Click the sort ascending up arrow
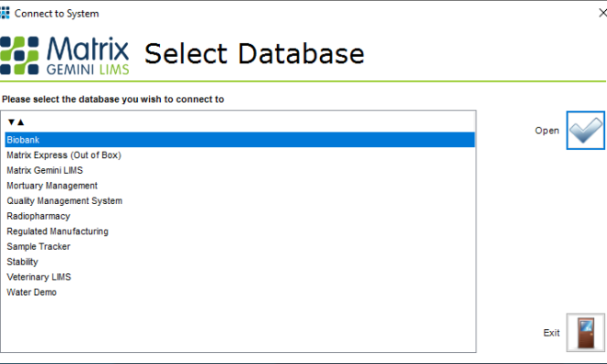The image size is (607, 364). 21,122
